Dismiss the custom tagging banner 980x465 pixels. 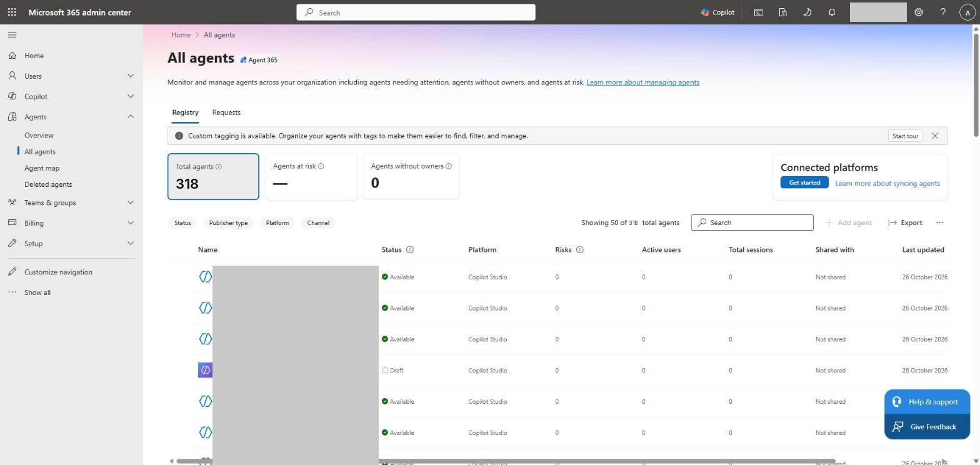click(935, 136)
